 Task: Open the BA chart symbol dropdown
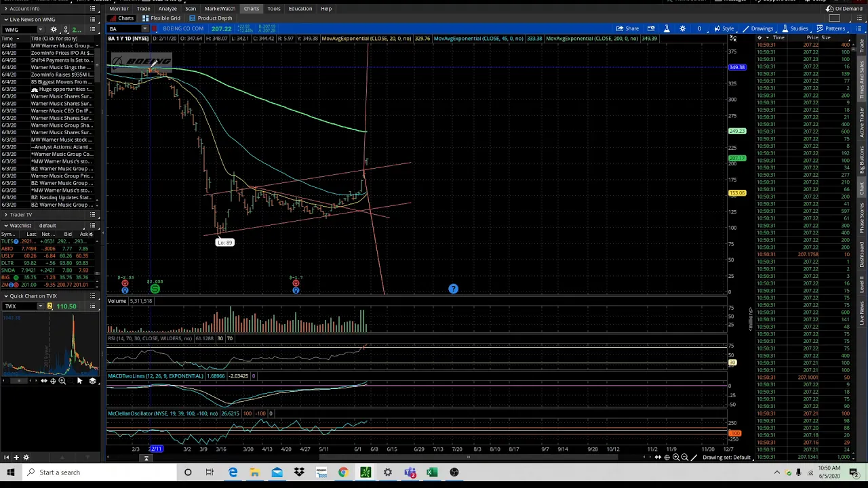coord(144,29)
